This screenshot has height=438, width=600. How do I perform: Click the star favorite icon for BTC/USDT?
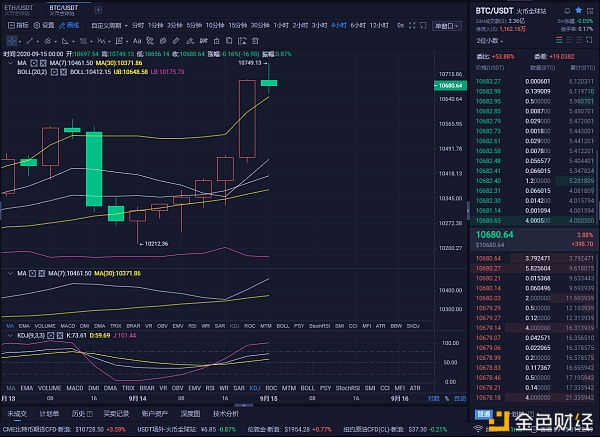click(x=577, y=8)
